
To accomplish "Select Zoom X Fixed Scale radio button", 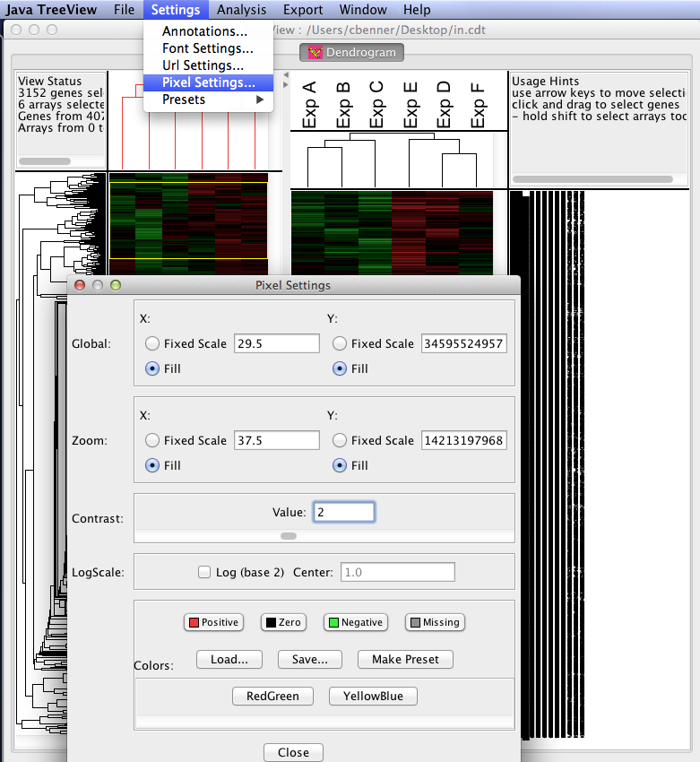I will point(152,440).
